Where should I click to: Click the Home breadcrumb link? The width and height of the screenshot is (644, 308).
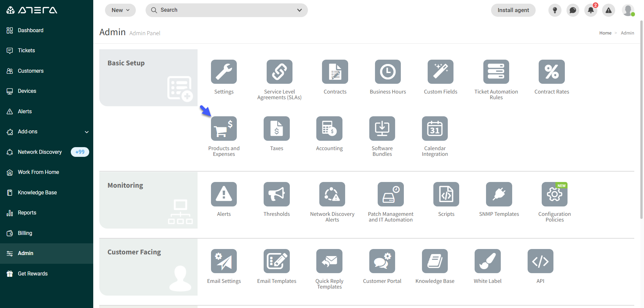pos(605,33)
